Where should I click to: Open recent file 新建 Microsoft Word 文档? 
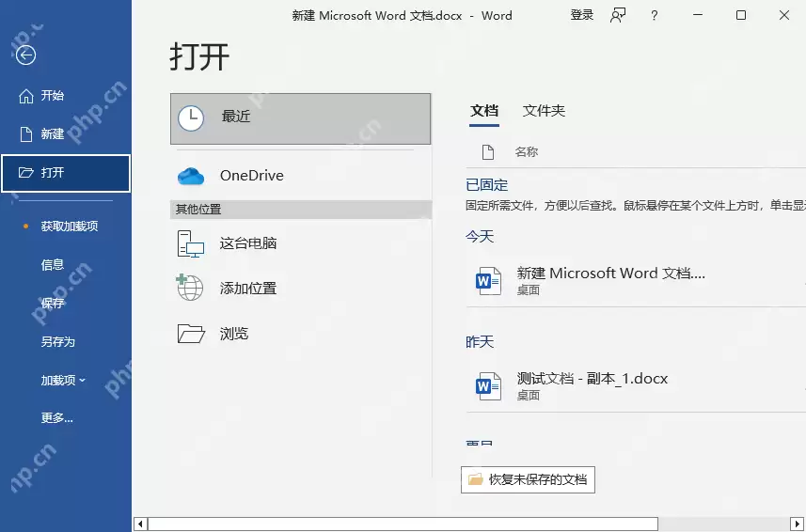[636, 281]
